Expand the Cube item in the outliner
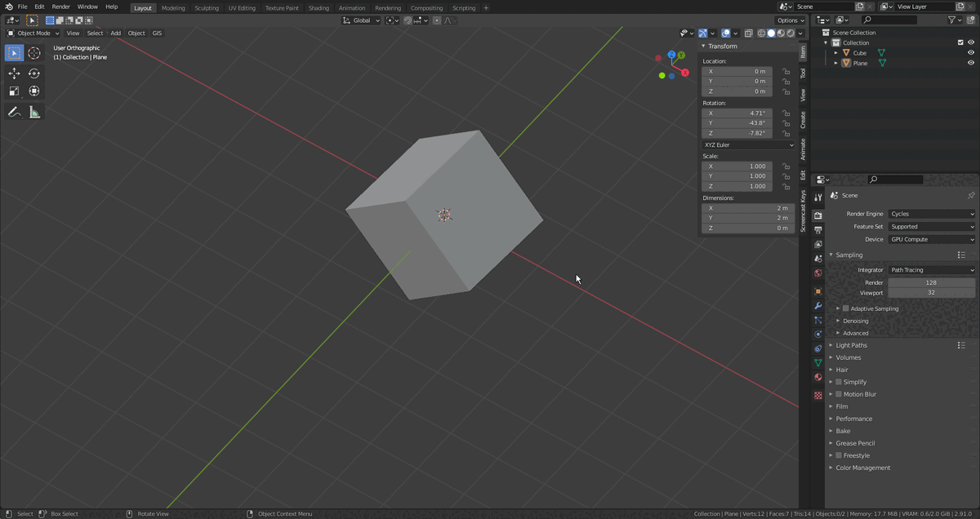Image resolution: width=980 pixels, height=519 pixels. tap(835, 53)
